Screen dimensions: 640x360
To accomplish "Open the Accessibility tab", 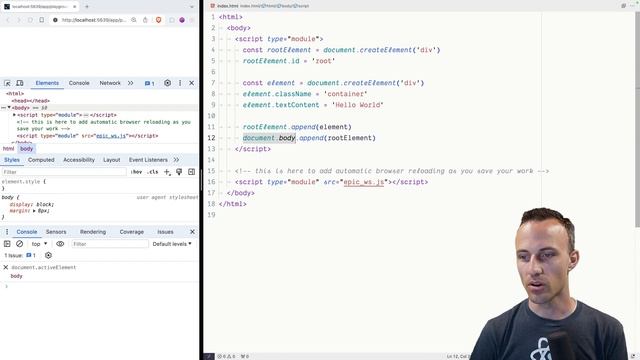I will pyautogui.click(x=79, y=160).
